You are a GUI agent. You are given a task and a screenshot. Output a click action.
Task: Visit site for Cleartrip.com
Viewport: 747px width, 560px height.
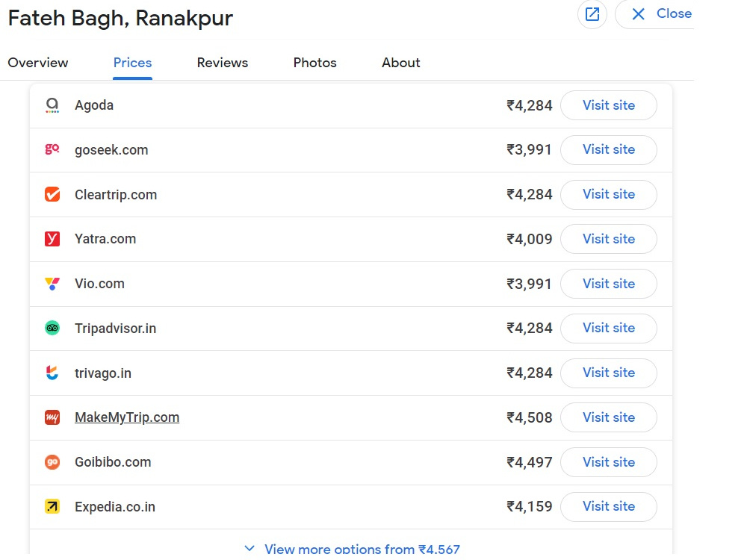point(608,194)
